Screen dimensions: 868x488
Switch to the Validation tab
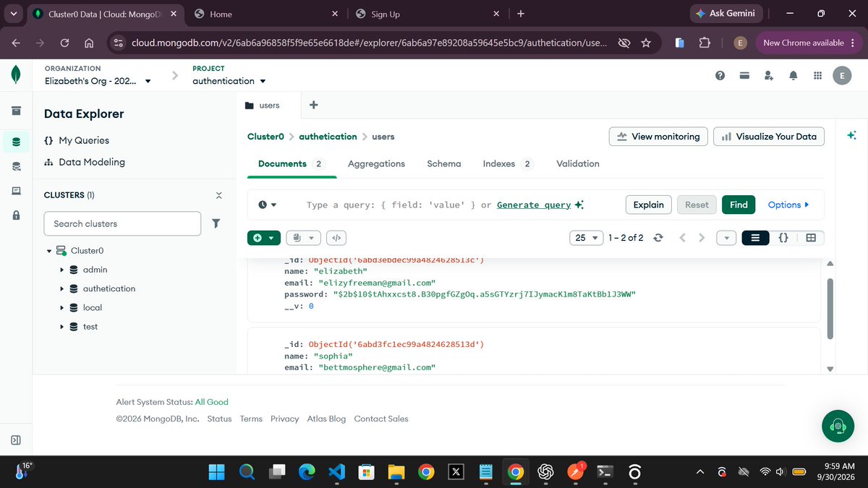coord(578,164)
